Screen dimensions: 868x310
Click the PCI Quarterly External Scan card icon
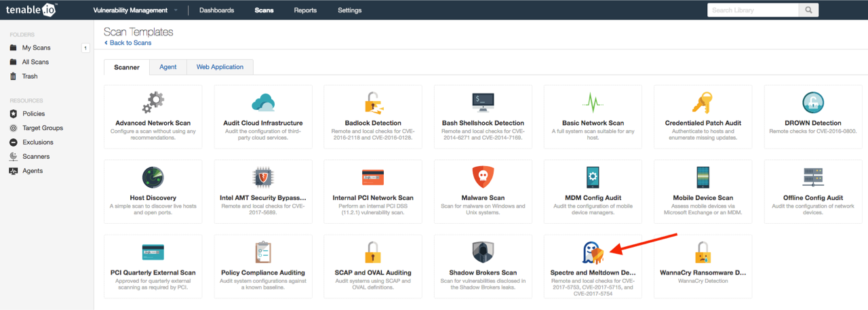[x=153, y=252]
